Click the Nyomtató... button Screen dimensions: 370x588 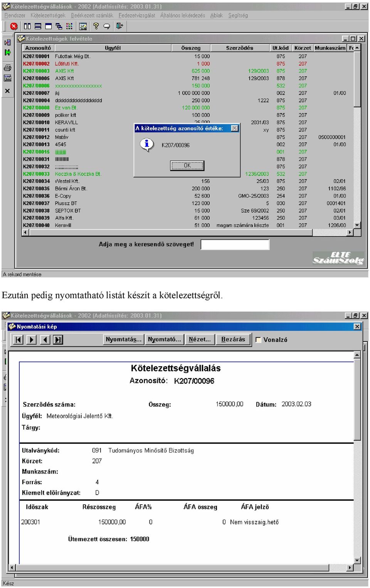[x=164, y=340]
